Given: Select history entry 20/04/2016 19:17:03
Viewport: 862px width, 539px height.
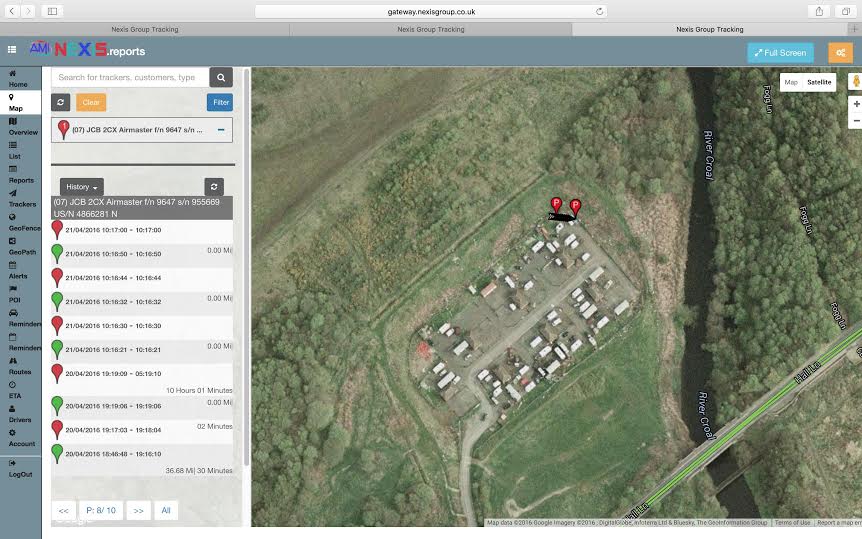Looking at the screenshot, I should tap(142, 430).
